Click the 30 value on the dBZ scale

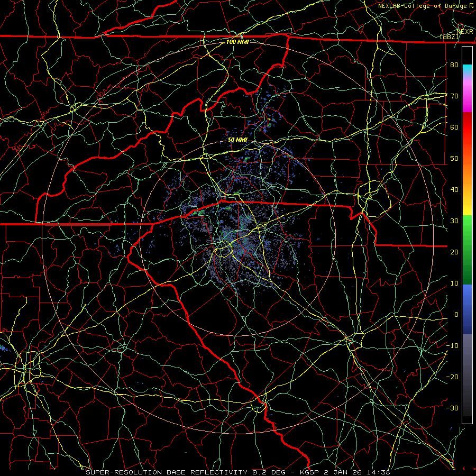point(454,221)
